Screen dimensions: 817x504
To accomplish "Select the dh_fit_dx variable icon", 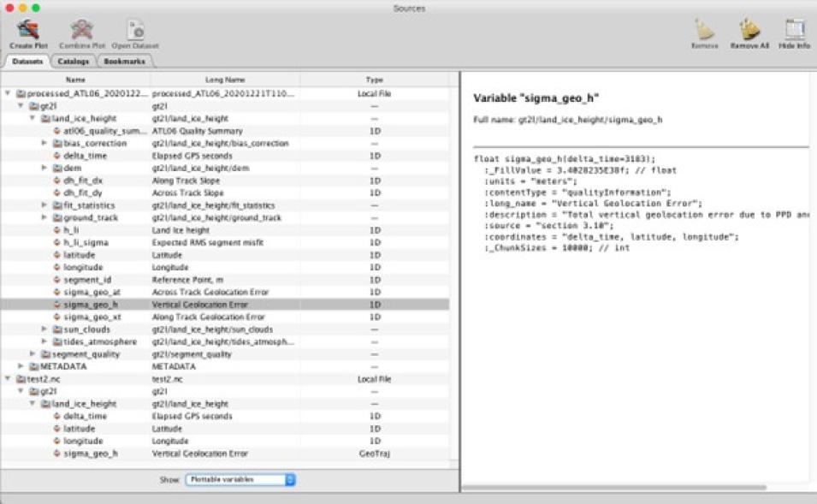I will coord(57,181).
